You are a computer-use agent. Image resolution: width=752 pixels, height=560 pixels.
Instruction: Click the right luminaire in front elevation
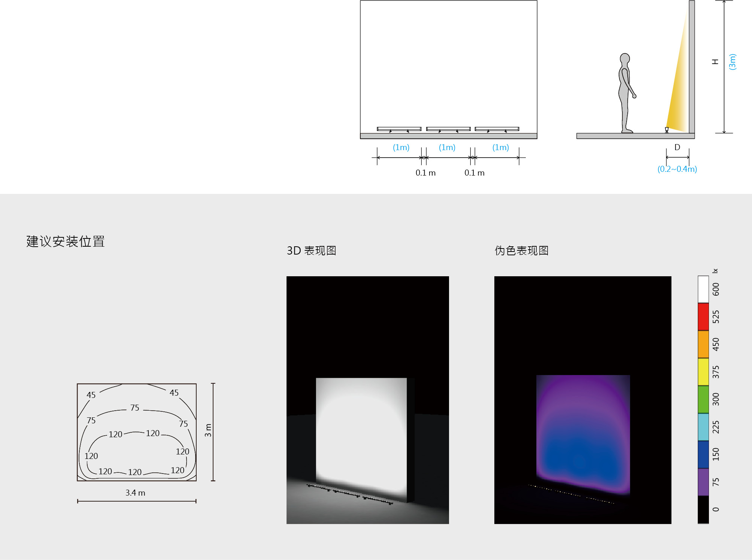click(497, 130)
